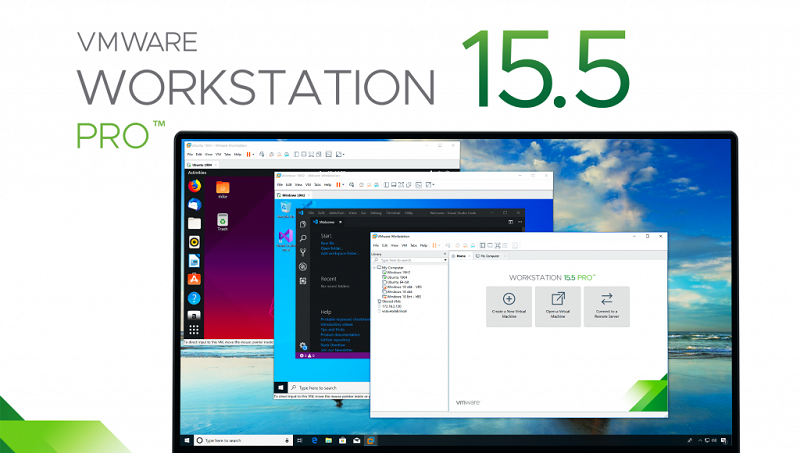Click suspend button in Windows 1903 VMware window

pyautogui.click(x=338, y=185)
